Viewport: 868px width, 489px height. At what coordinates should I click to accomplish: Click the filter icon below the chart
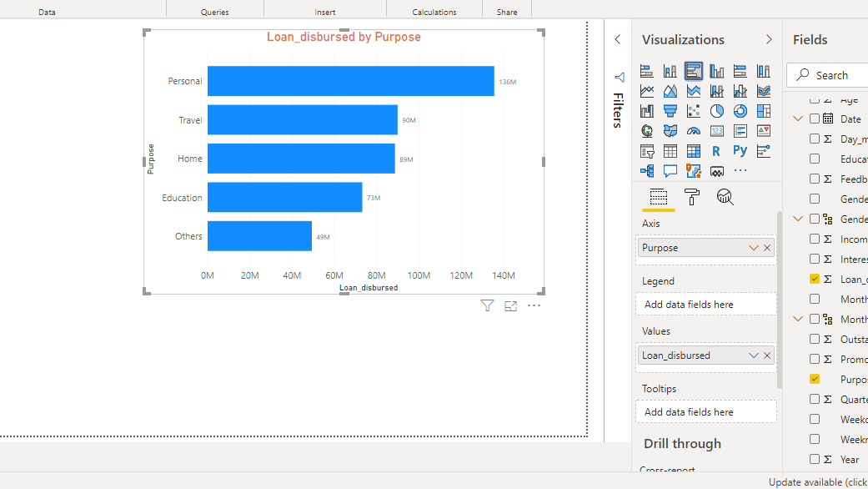coord(488,306)
